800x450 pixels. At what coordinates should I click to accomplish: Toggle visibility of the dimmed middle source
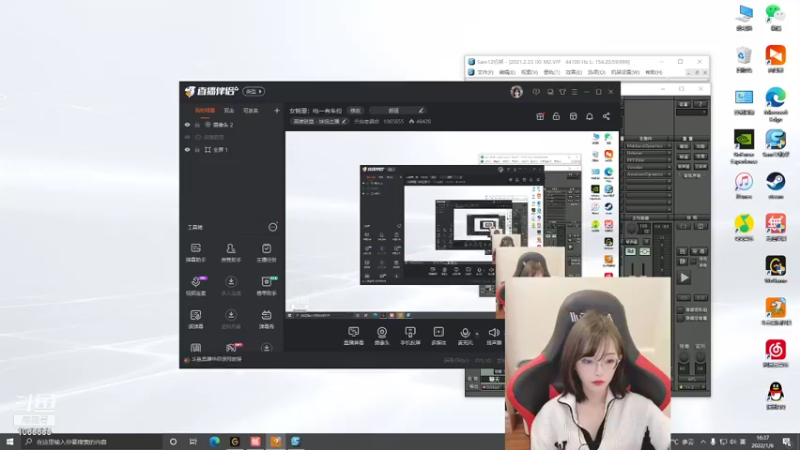click(187, 137)
